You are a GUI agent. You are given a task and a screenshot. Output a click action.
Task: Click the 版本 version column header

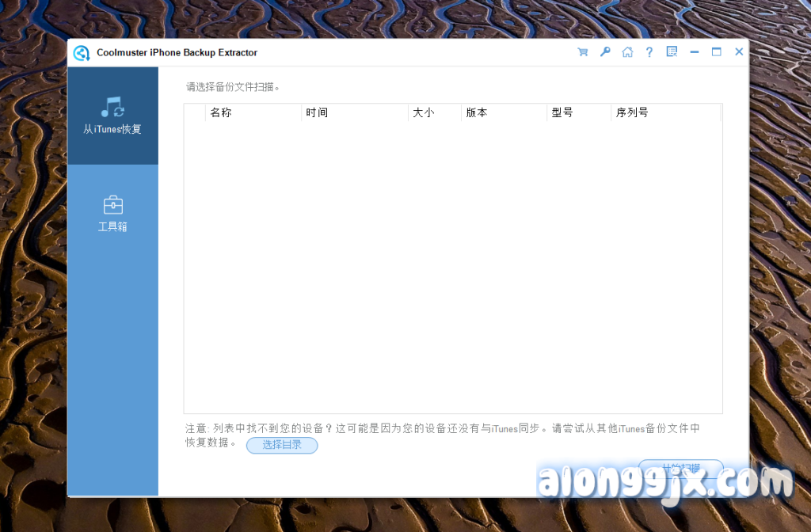click(x=503, y=112)
